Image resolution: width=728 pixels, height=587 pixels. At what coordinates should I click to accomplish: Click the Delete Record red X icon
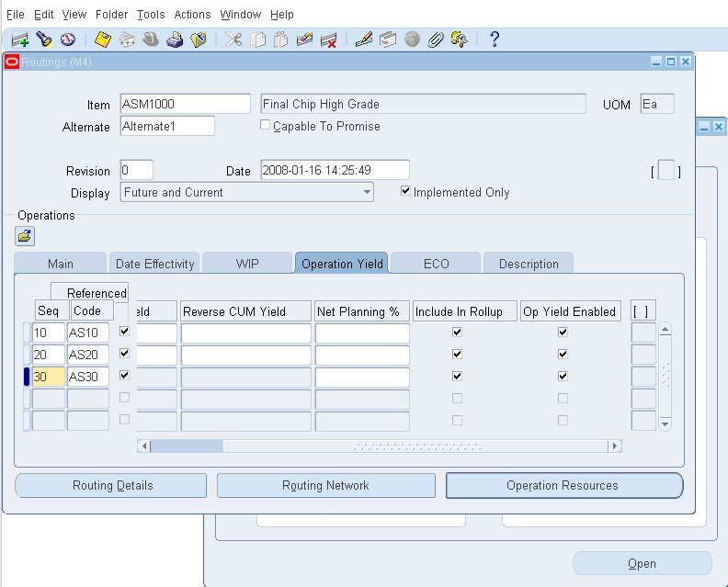tap(328, 40)
